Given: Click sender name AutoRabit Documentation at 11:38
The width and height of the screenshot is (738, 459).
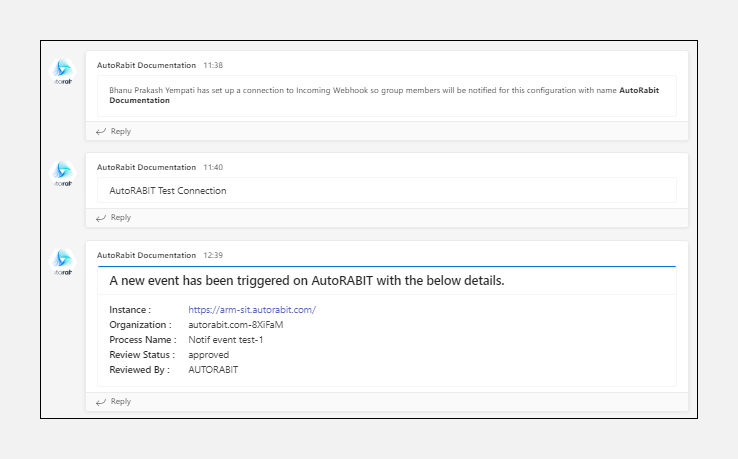Looking at the screenshot, I should 146,65.
